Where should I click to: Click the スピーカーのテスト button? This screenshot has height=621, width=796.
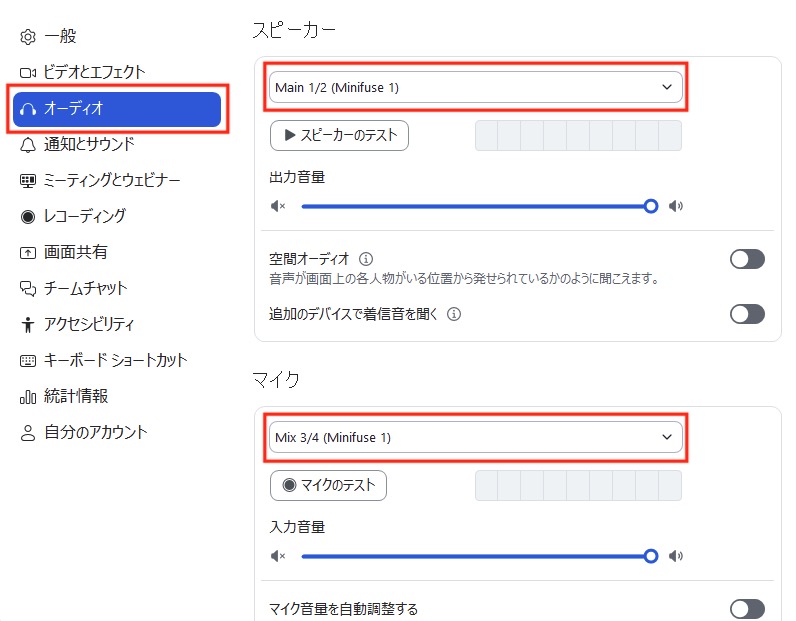click(339, 136)
